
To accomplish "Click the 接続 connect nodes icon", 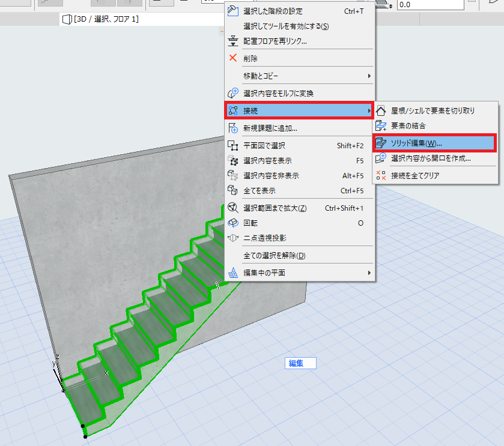I will tap(232, 110).
